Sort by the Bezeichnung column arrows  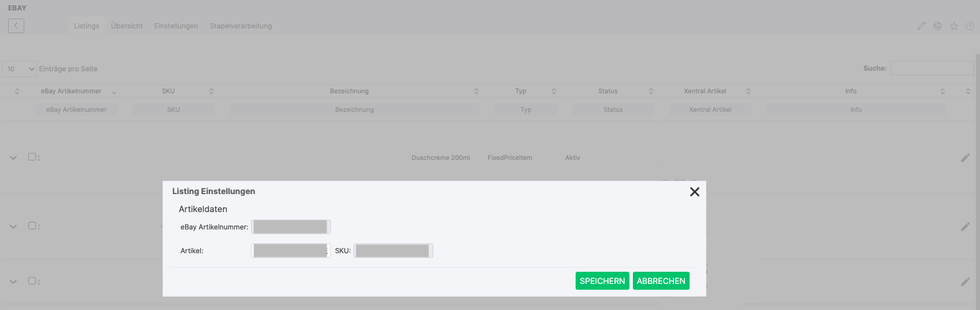click(x=476, y=92)
